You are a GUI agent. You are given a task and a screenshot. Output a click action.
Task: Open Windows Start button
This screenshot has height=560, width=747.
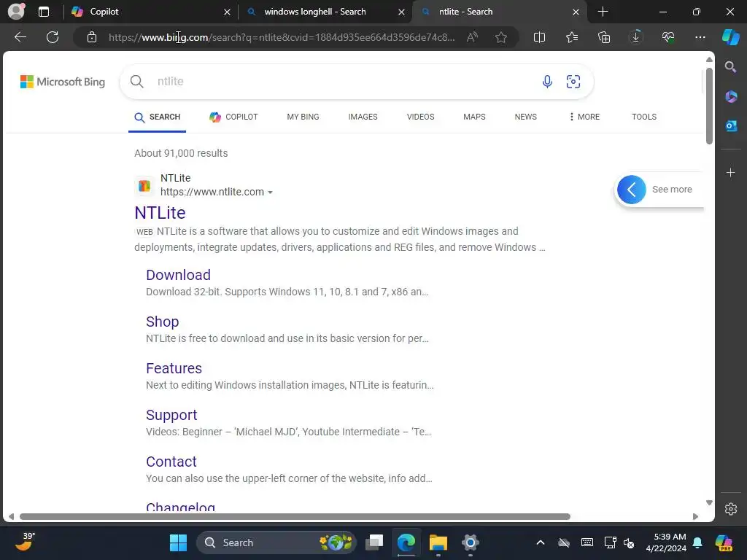click(x=178, y=542)
